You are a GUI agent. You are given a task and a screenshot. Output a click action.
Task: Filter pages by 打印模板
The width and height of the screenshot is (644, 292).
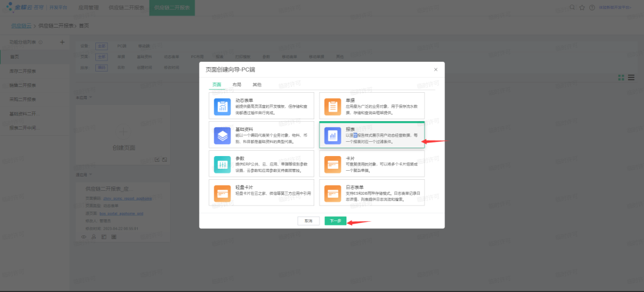243,57
